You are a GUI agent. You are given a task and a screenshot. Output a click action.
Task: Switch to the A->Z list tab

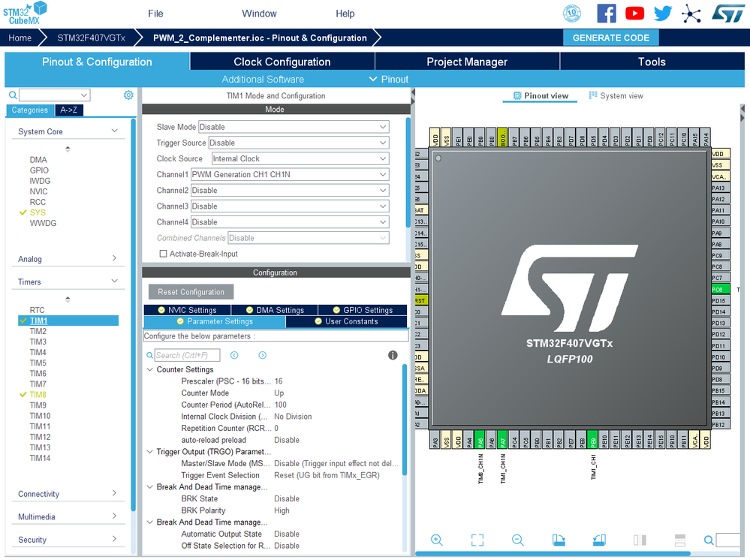tap(69, 110)
